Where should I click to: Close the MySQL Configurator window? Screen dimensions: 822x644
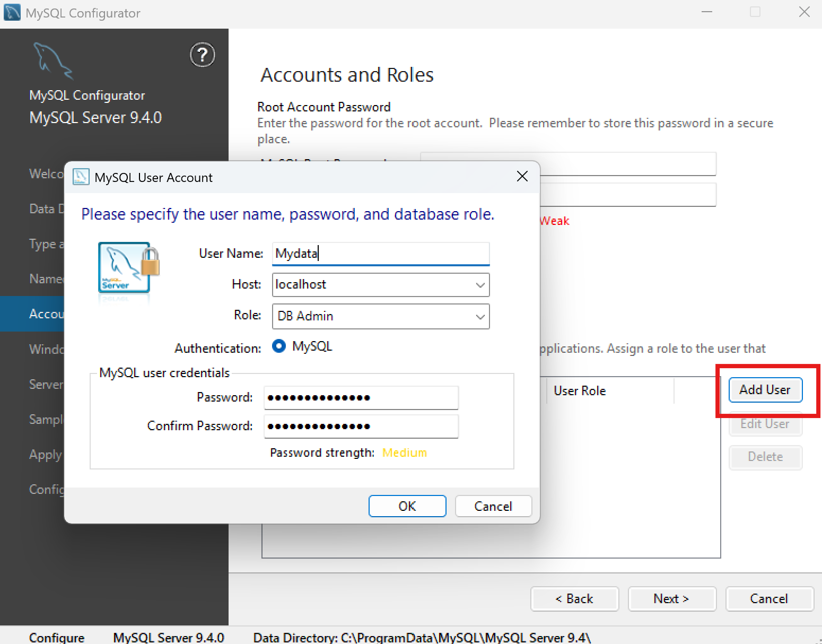(804, 12)
